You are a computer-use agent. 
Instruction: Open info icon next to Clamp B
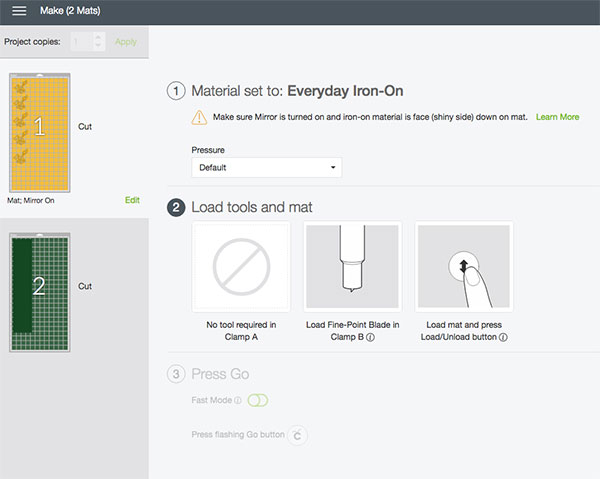pos(370,337)
